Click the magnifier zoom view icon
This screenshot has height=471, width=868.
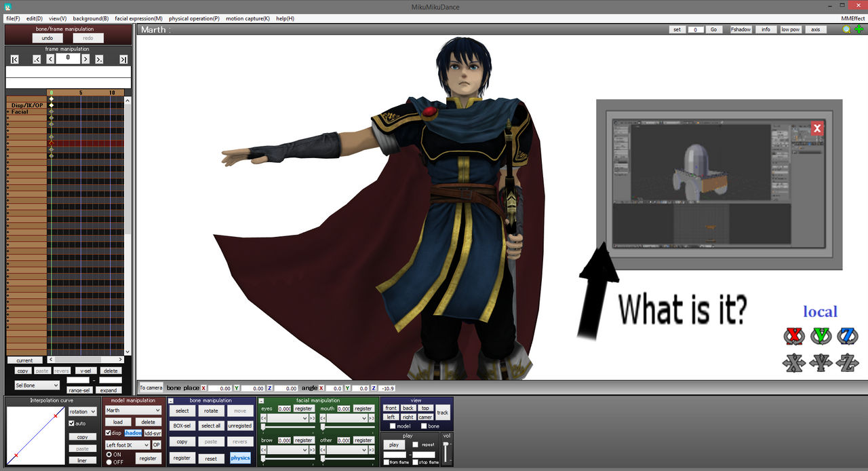tap(846, 29)
